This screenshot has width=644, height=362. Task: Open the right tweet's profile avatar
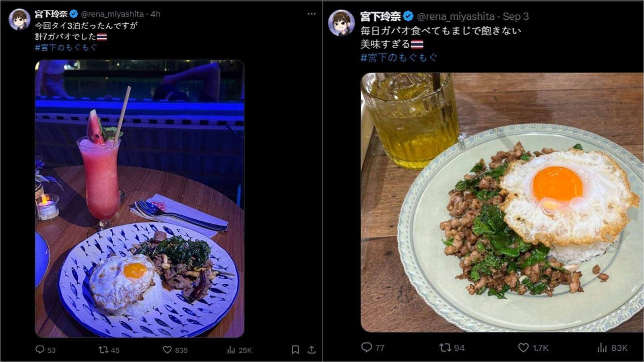click(341, 23)
